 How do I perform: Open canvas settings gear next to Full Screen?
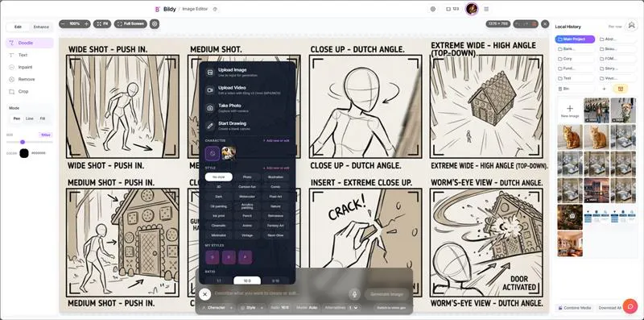[155, 24]
